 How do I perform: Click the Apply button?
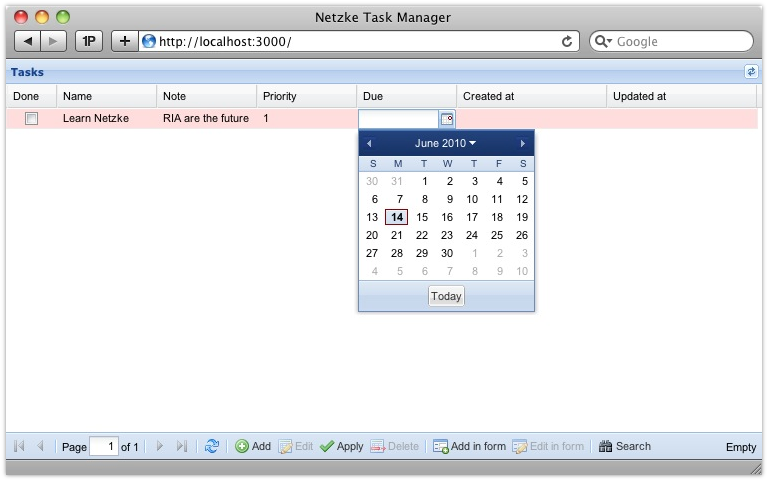click(x=341, y=446)
